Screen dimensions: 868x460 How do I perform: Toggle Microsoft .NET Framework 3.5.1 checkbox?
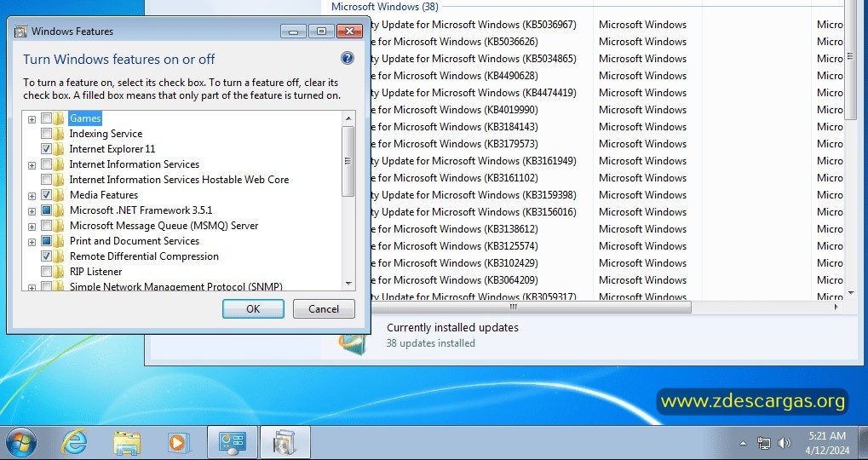pos(47,210)
